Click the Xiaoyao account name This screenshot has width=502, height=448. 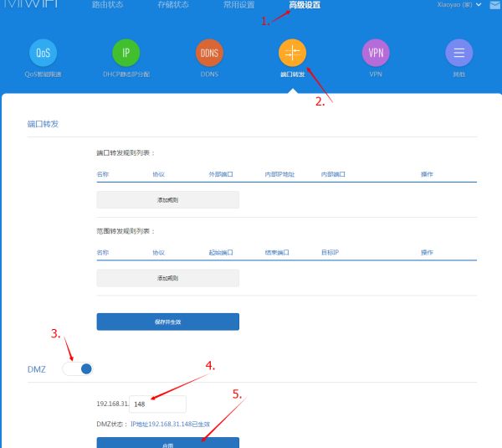[x=454, y=4]
